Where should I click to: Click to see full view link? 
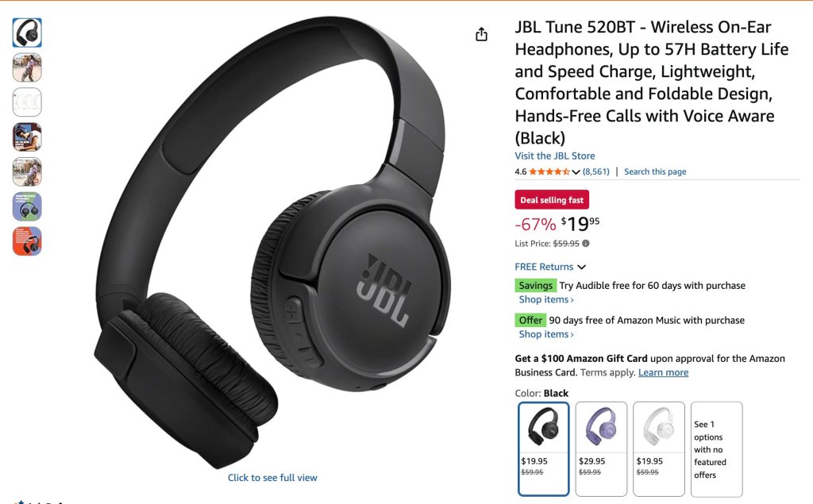[272, 478]
